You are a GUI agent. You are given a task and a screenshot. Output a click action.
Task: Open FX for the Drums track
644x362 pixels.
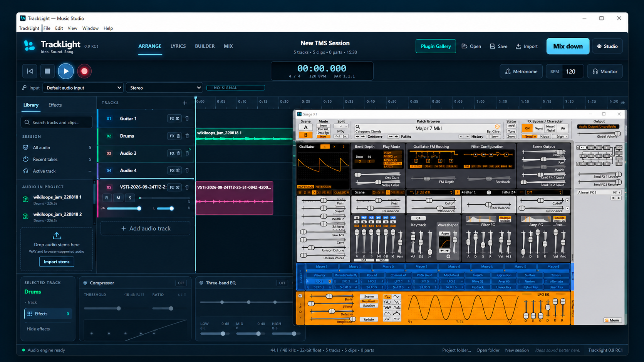[x=174, y=136]
